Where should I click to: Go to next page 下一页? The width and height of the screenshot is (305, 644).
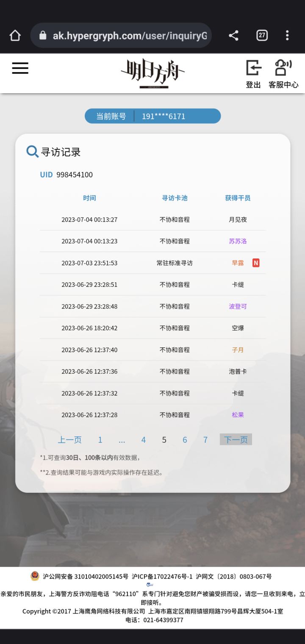(x=236, y=439)
